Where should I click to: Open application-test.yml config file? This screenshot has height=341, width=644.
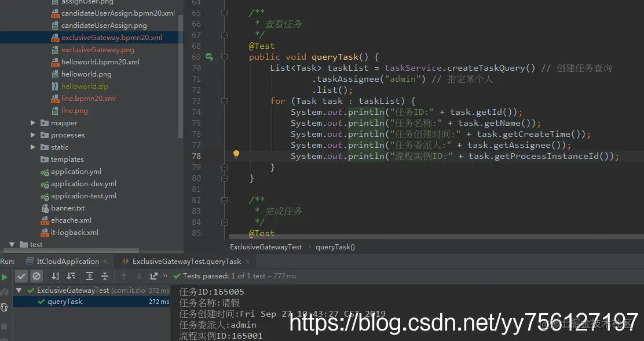(78, 196)
